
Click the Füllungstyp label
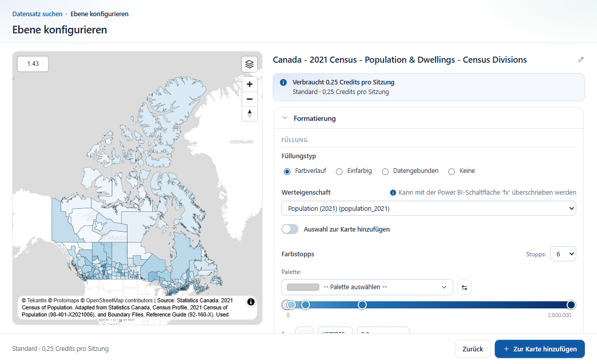click(x=299, y=156)
